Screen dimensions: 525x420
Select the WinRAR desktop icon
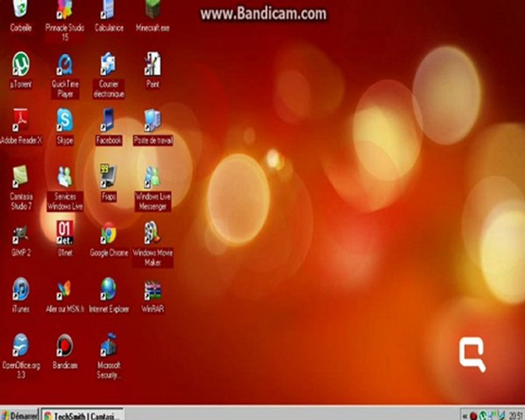point(153,290)
